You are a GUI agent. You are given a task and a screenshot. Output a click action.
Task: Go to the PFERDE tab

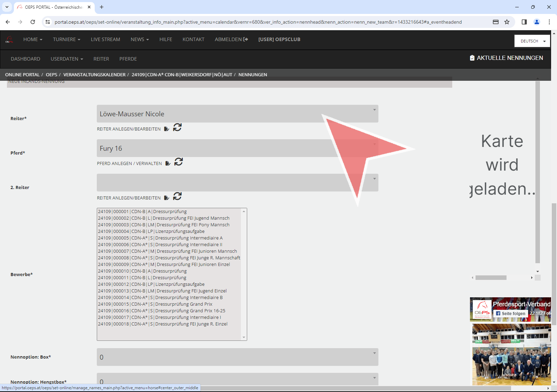tap(128, 59)
